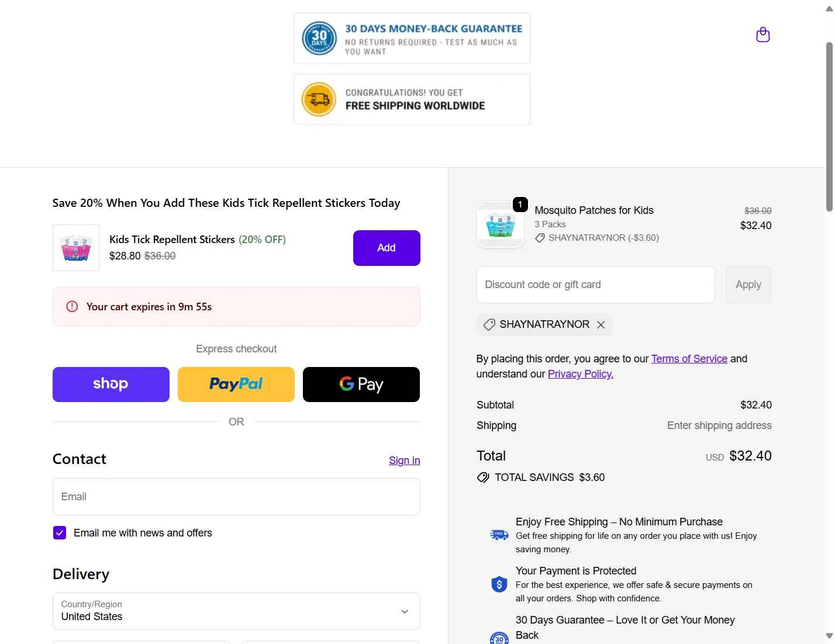
Task: Open Mosquito Patches for Kids thumbnail
Action: point(501,225)
